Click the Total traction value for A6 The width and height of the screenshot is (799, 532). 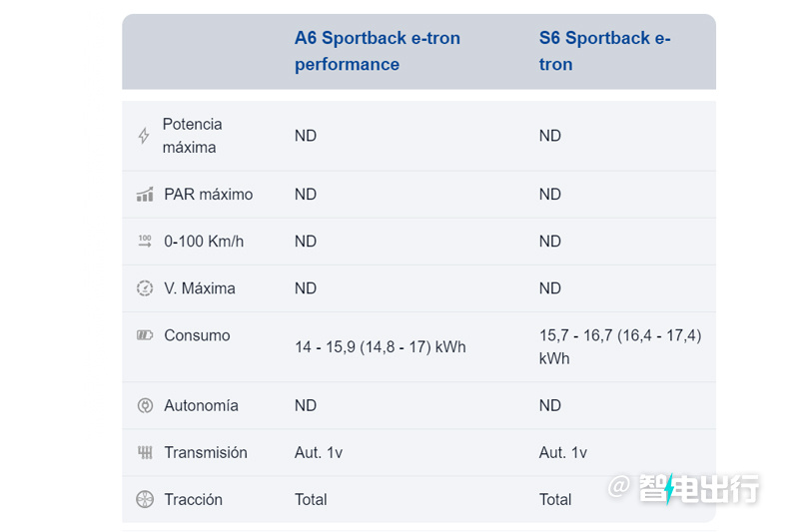(x=311, y=499)
